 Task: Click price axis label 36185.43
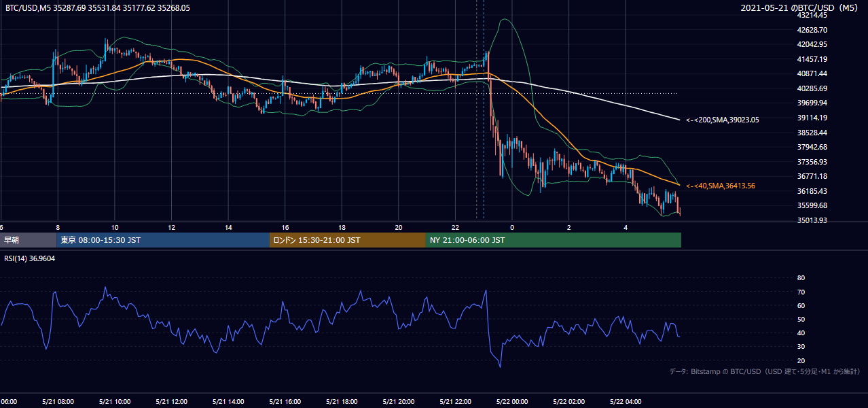click(812, 191)
